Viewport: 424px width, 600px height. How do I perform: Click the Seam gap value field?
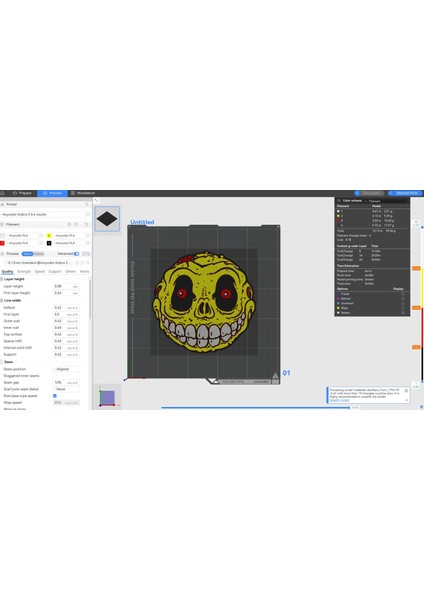tap(66, 383)
